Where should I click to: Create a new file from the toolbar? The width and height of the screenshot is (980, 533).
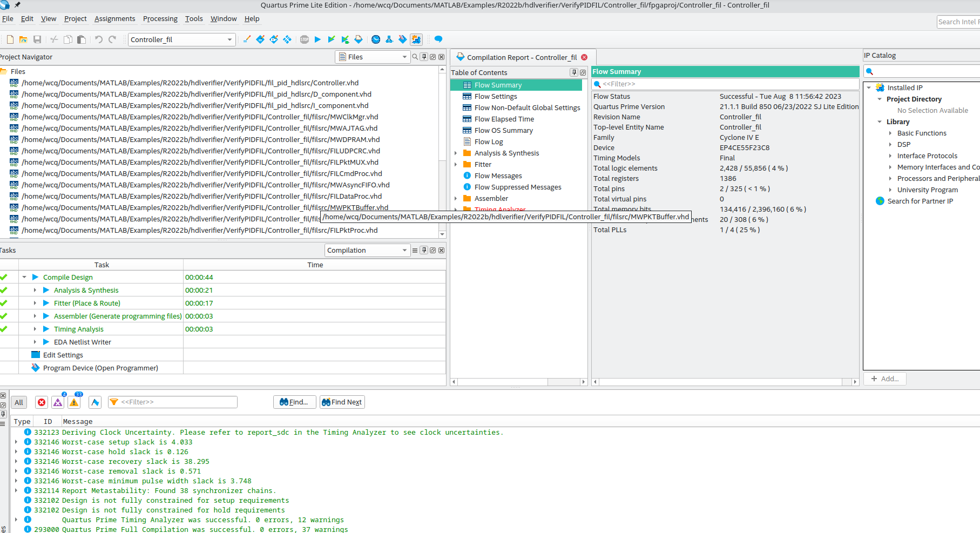tap(10, 39)
